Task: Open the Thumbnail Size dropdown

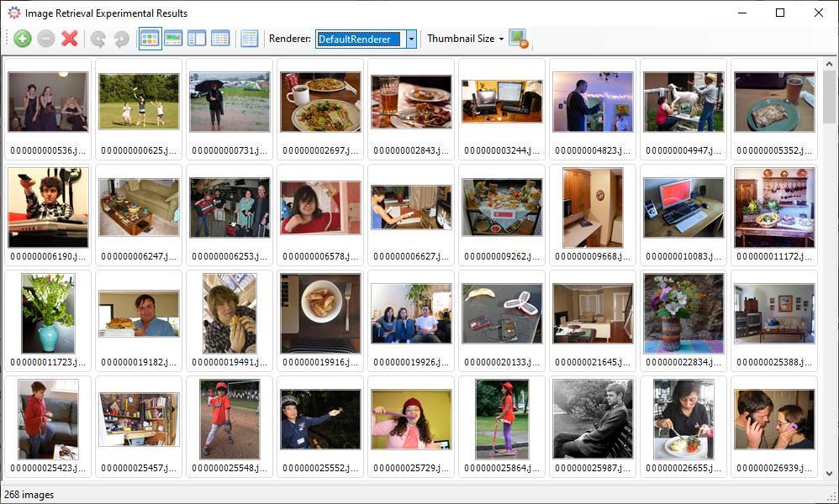Action: coord(465,39)
